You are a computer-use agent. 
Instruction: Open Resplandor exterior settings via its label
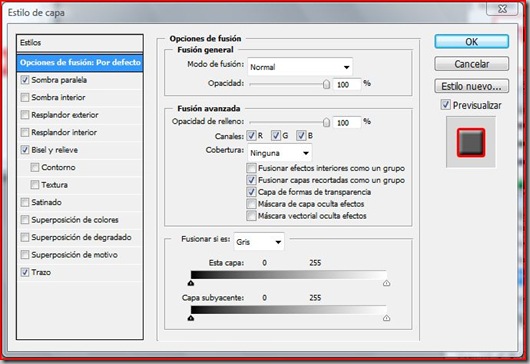[65, 115]
